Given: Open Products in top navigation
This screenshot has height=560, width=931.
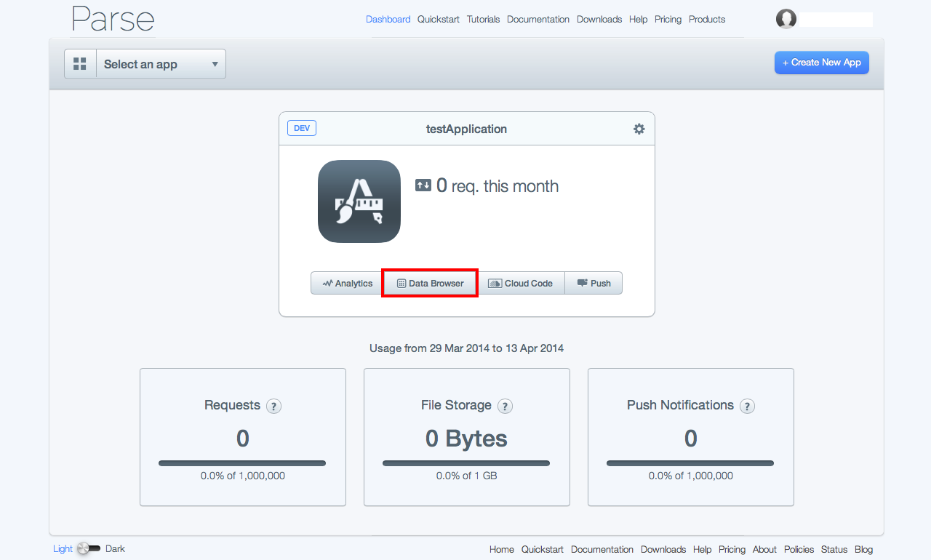Looking at the screenshot, I should (x=707, y=20).
